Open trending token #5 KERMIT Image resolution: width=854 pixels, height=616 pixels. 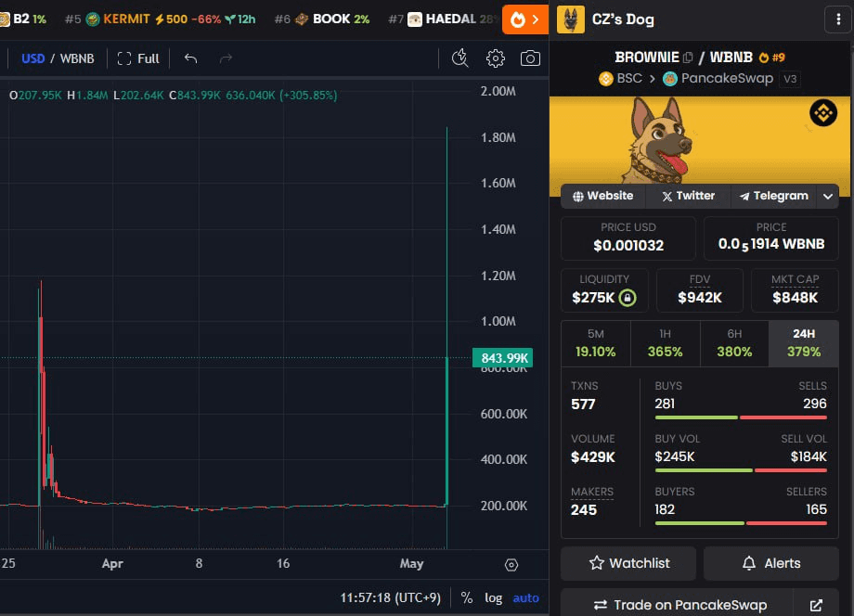160,19
